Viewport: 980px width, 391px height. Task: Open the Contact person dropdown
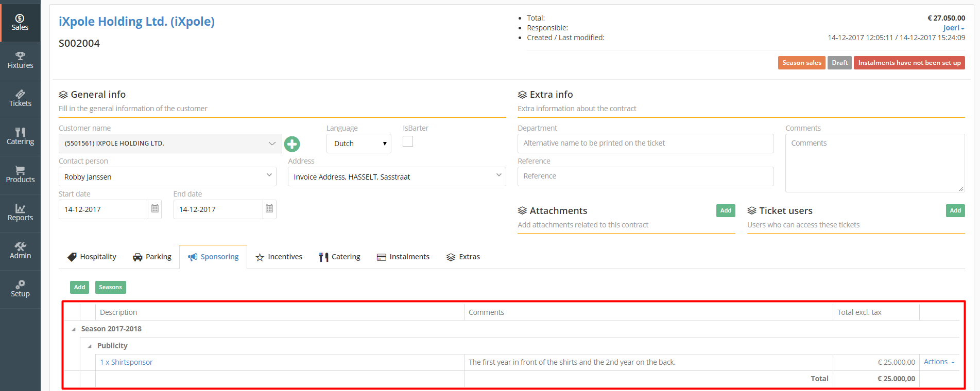[x=167, y=176]
